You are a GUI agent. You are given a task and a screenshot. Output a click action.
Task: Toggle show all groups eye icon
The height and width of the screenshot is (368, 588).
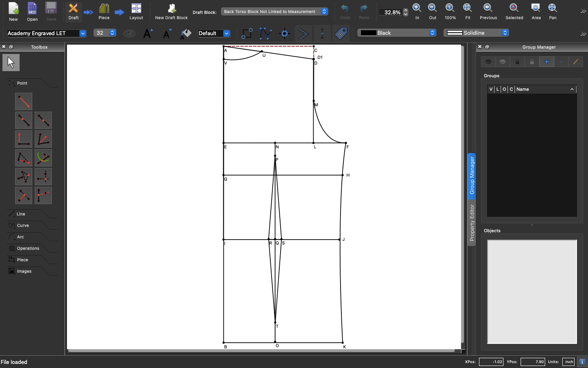tap(488, 62)
